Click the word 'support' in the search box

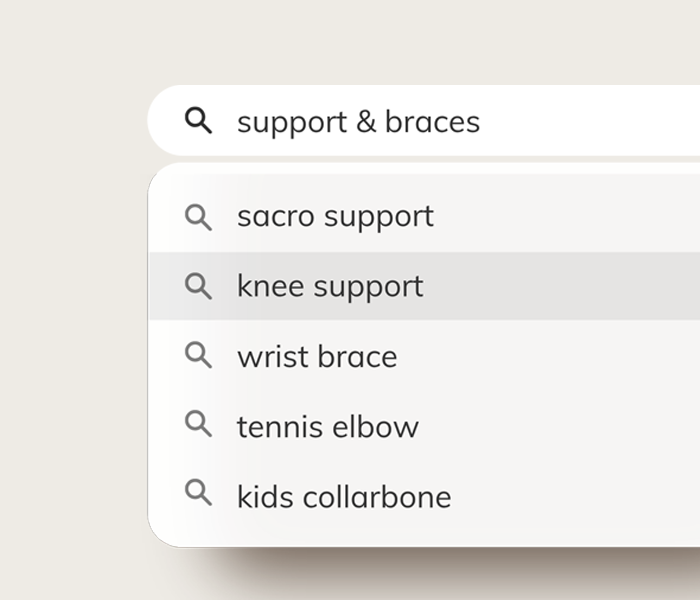pyautogui.click(x=292, y=124)
